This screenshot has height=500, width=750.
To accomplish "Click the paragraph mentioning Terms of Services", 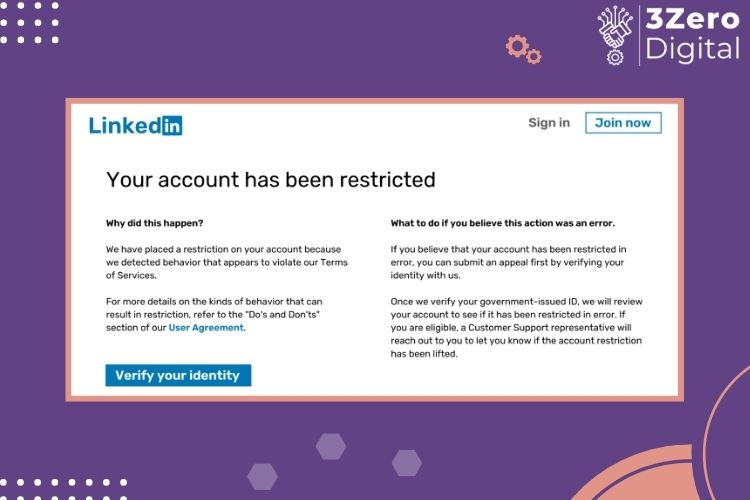I will pos(227,262).
